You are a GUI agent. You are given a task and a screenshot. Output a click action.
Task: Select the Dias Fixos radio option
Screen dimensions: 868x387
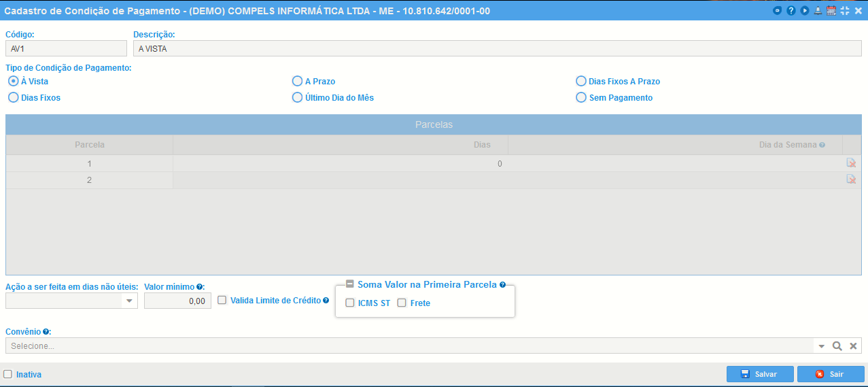pyautogui.click(x=13, y=97)
